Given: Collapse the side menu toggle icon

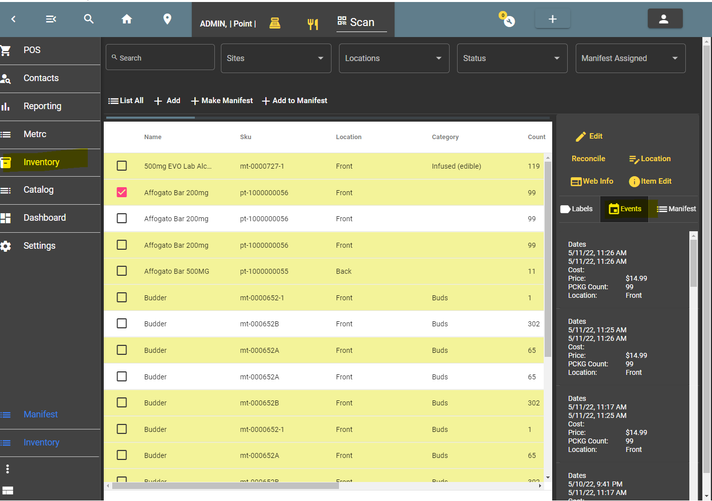Looking at the screenshot, I should 51,19.
